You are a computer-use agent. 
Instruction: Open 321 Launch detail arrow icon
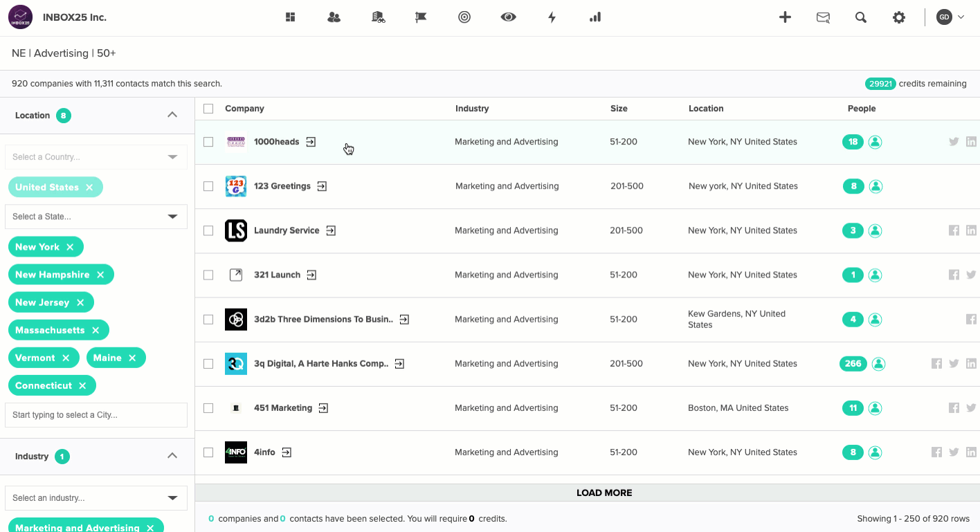311,275
